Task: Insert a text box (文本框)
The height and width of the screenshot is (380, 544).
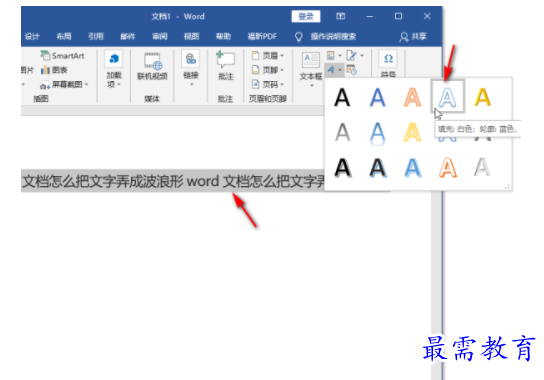Action: 311,66
